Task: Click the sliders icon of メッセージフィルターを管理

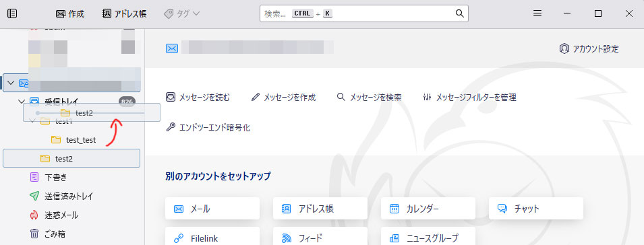Action: pyautogui.click(x=427, y=97)
